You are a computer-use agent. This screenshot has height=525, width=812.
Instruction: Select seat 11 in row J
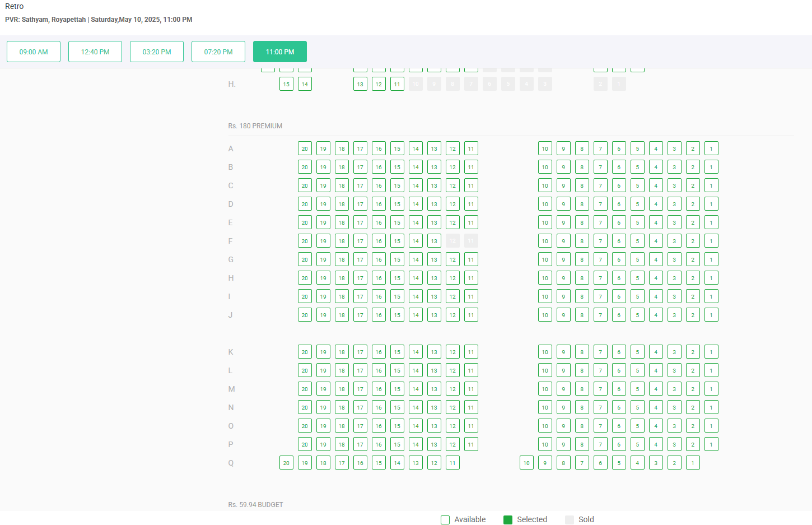471,315
